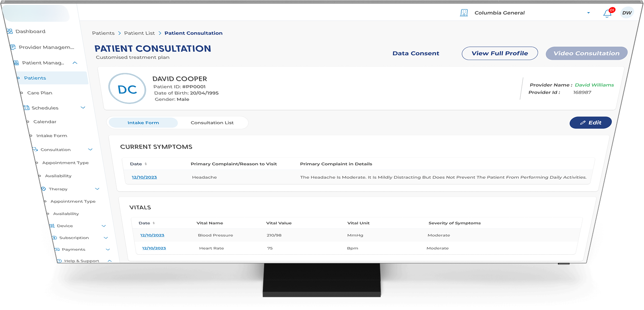Screen dimensions: 644x310
Task: Expand the Subscription section chevron
Action: (106, 238)
